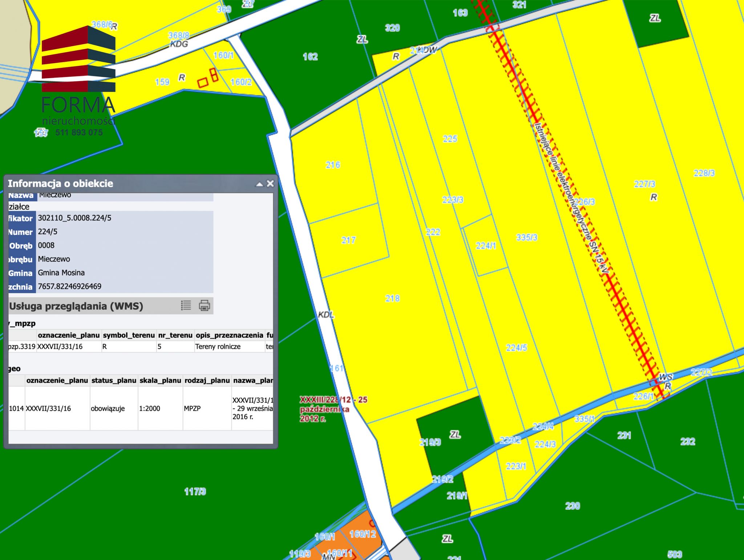Click the green ZL forest parcel 162

coord(310,57)
